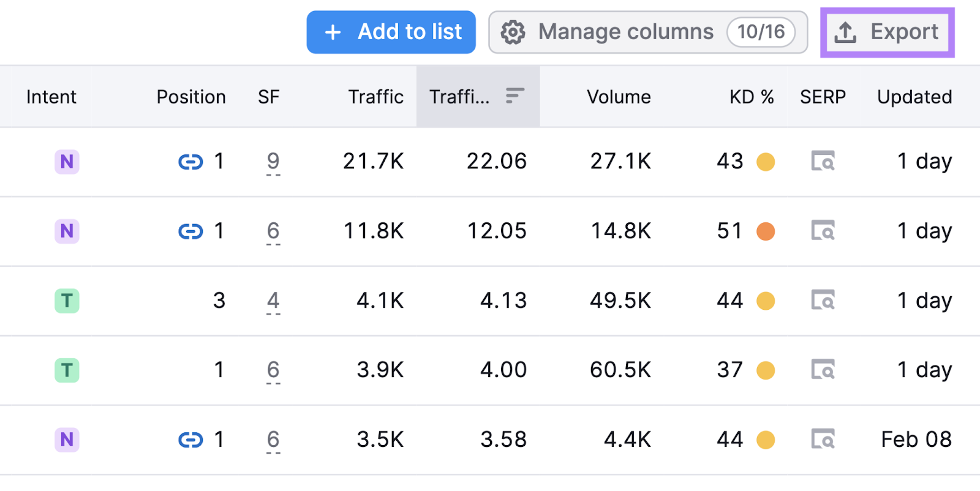
Task: Click volume value 49.5K
Action: (x=620, y=301)
